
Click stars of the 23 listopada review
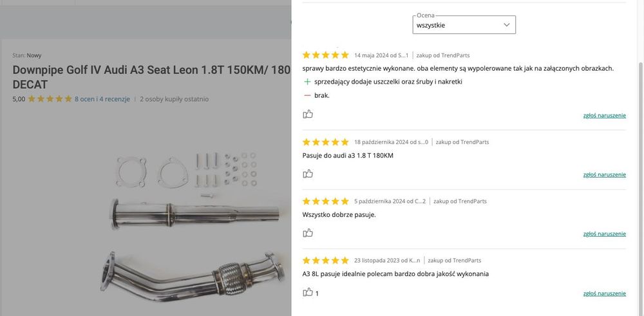[x=325, y=261]
